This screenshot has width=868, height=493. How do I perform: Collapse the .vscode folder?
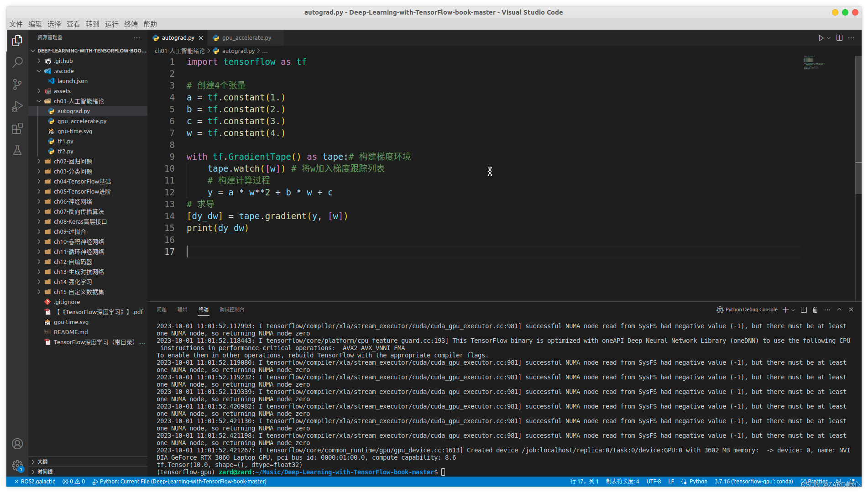coord(88,71)
